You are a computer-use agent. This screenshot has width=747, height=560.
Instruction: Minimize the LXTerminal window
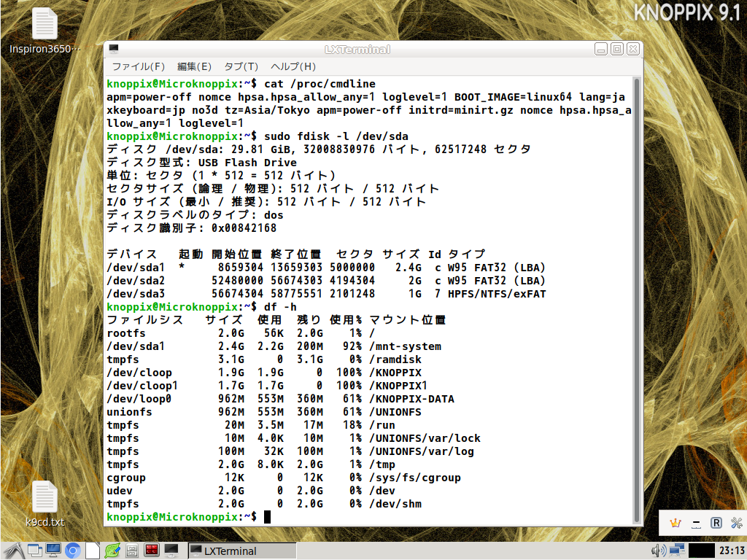pos(601,49)
